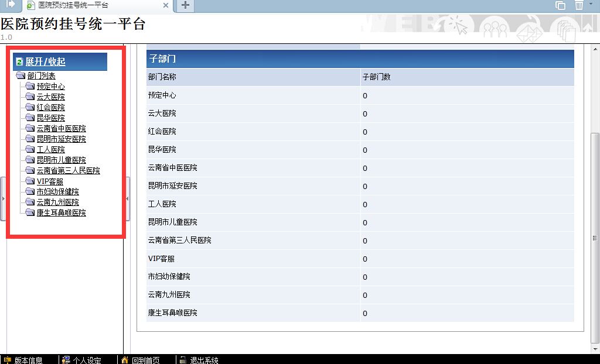600x364 pixels.
Task: Open VIP客服 in the tree
Action: [x=50, y=181]
